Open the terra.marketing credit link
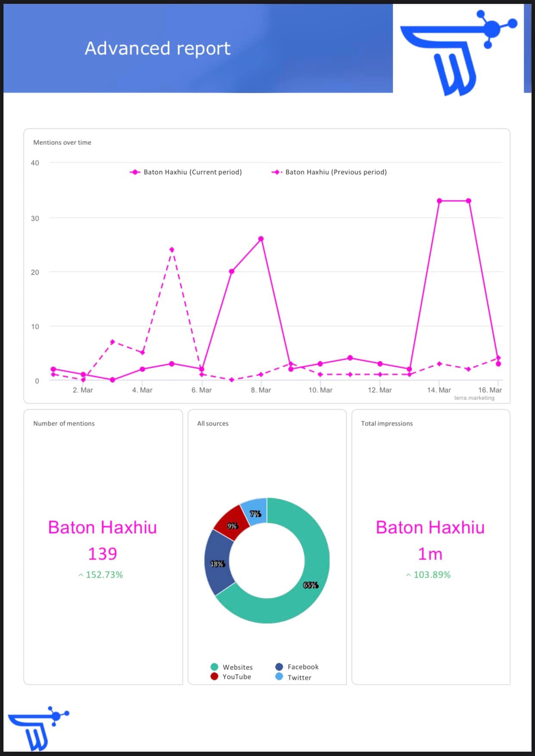The height and width of the screenshot is (756, 535). pos(474,398)
